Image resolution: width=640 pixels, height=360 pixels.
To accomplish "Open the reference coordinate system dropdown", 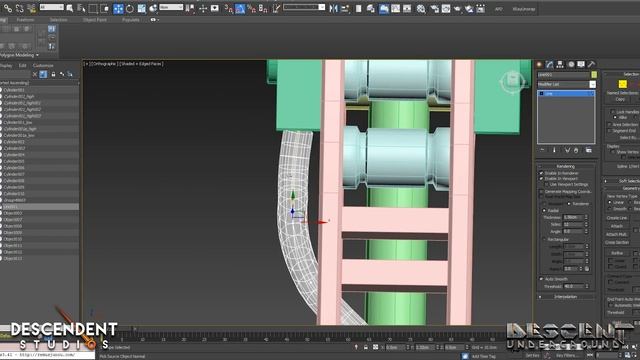I will point(171,7).
